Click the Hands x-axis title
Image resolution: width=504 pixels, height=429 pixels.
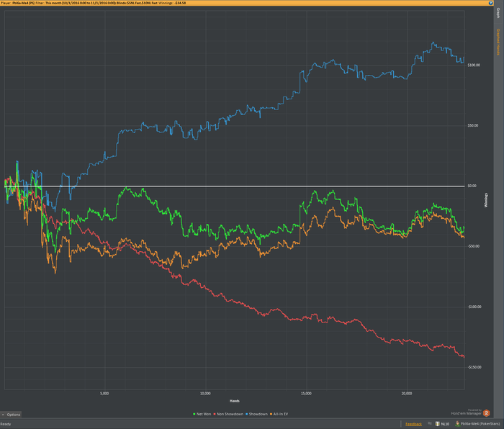point(234,401)
